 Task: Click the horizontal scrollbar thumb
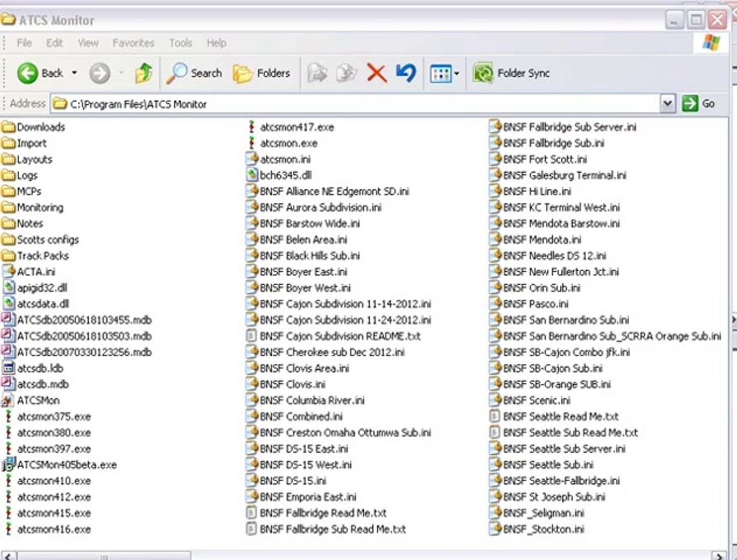[104, 556]
